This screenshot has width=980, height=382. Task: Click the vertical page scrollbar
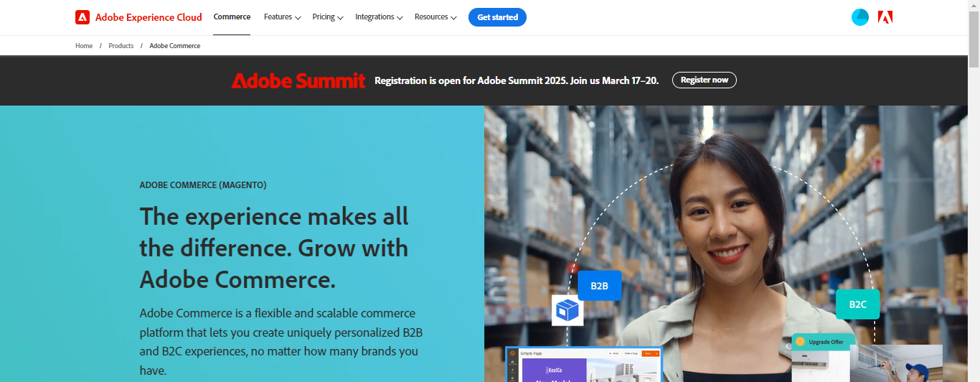click(x=974, y=191)
